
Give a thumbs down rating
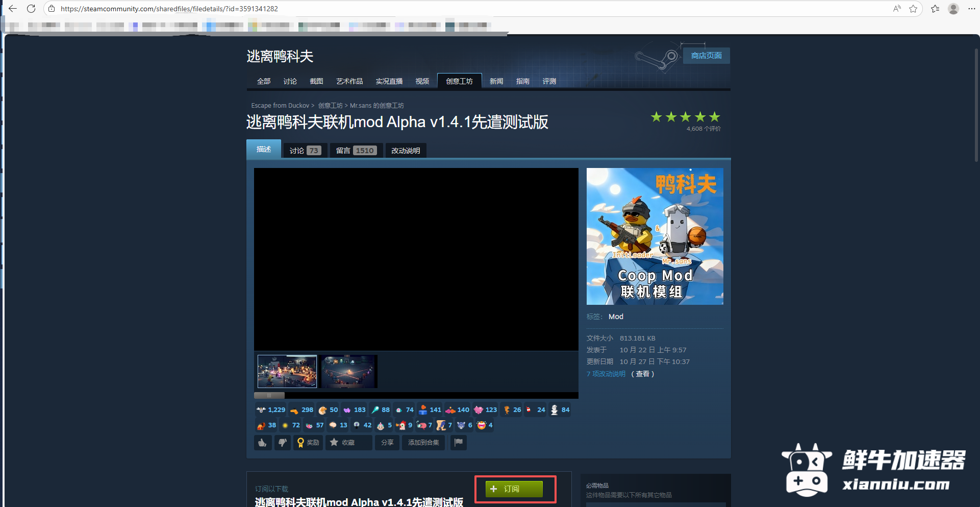283,442
